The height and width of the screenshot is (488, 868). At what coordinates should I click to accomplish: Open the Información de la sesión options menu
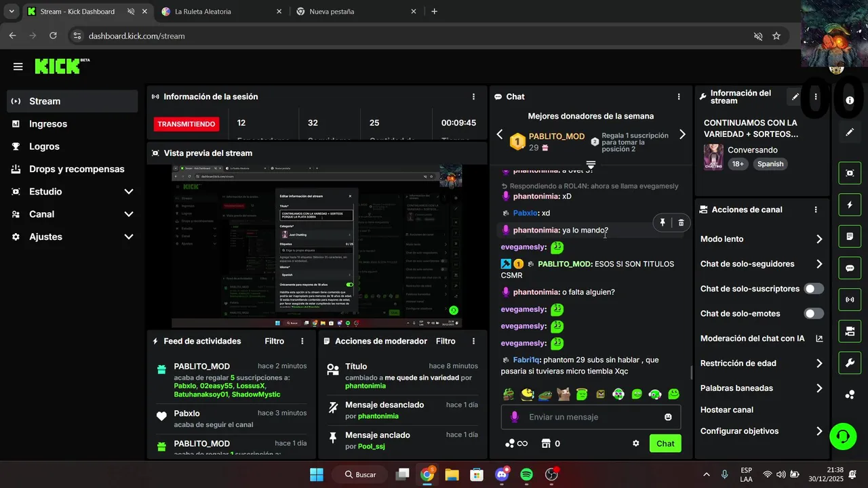coord(473,97)
